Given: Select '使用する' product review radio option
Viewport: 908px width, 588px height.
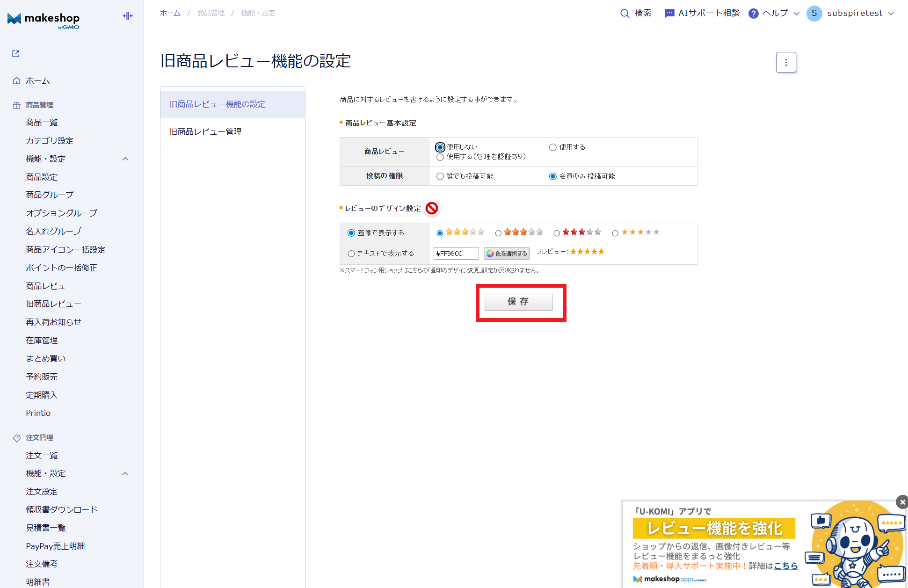Looking at the screenshot, I should pos(553,147).
